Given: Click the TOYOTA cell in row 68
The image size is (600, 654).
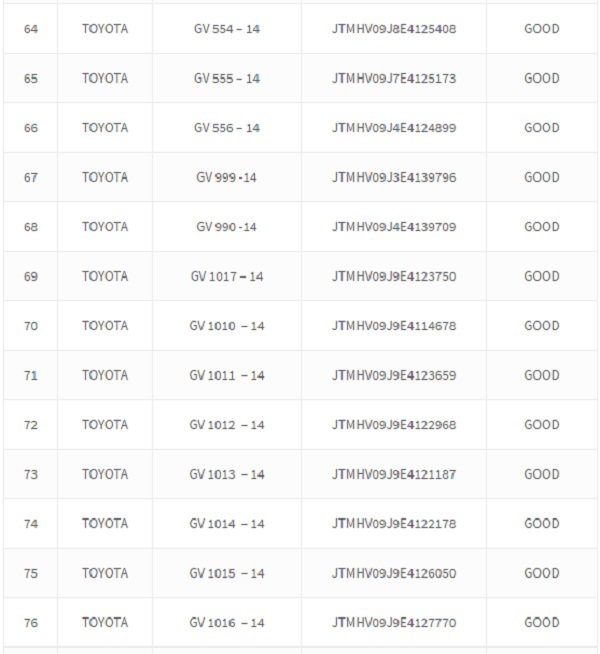Looking at the screenshot, I should 105,227.
